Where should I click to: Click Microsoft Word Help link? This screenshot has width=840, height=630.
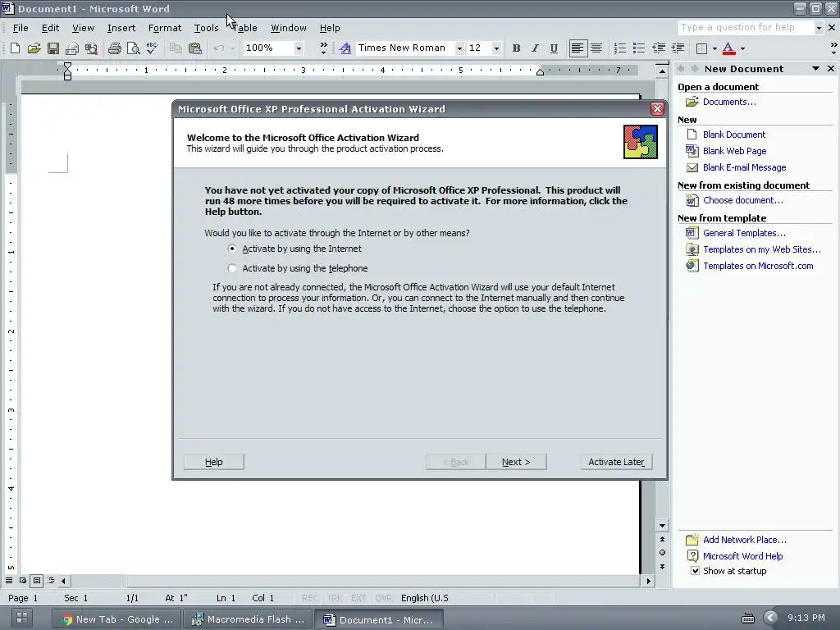coord(742,556)
